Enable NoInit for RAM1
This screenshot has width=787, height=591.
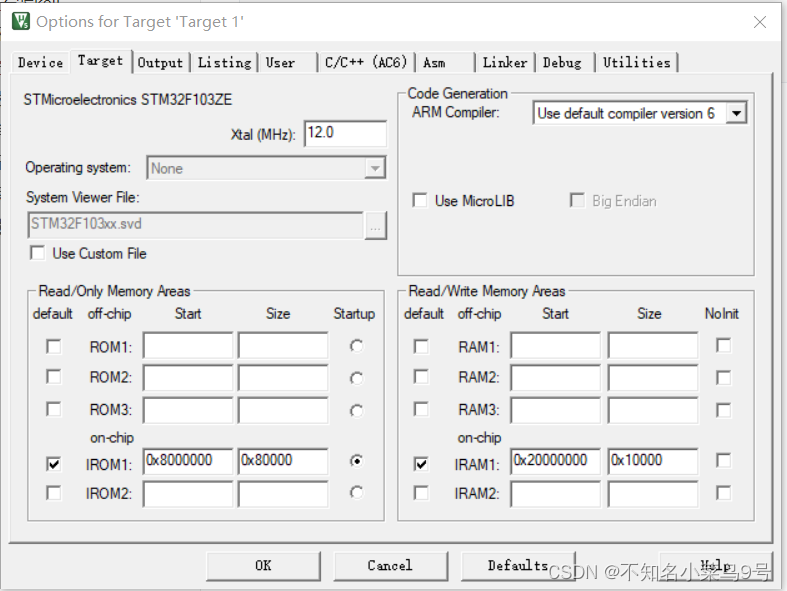[x=723, y=345]
